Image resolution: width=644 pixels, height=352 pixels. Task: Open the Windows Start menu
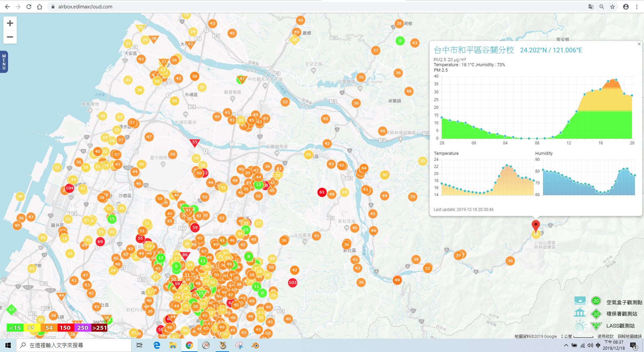[x=8, y=345]
